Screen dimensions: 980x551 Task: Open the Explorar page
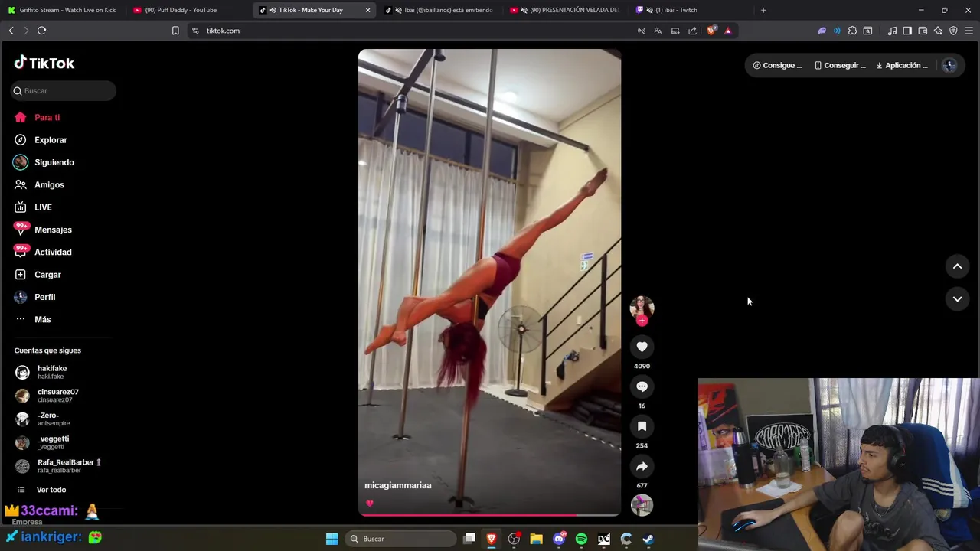coord(41,140)
